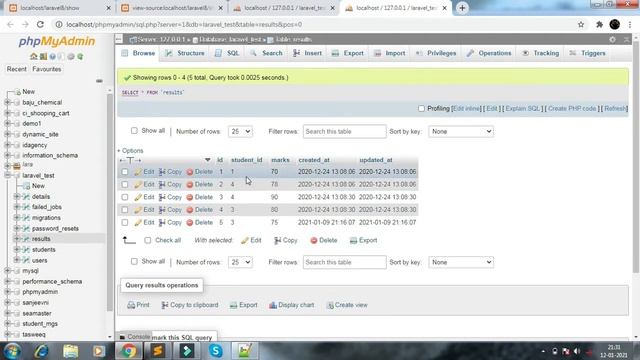Open the Console button at bottom
This screenshot has height=360, width=640.
point(135,337)
